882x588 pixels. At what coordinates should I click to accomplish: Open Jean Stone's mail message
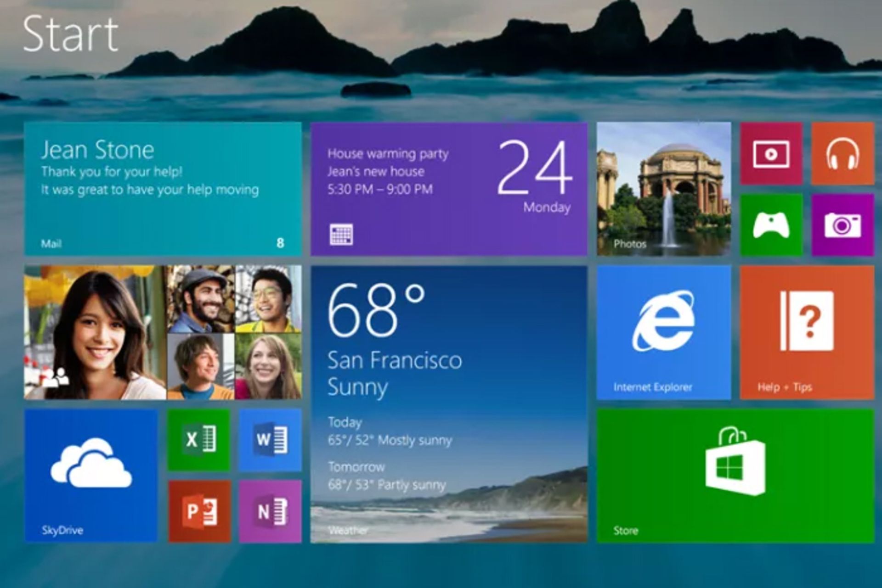[x=163, y=189]
